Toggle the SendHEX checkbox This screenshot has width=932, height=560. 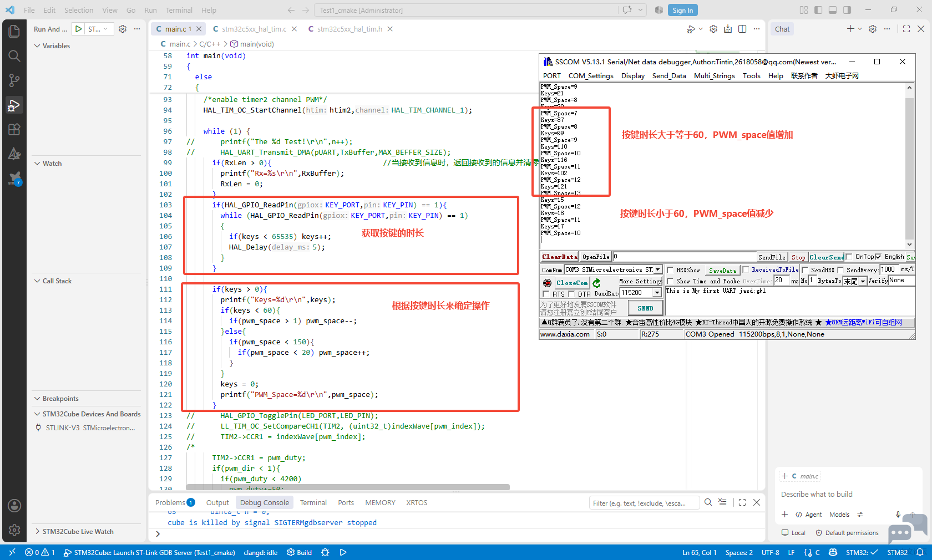tap(804, 270)
